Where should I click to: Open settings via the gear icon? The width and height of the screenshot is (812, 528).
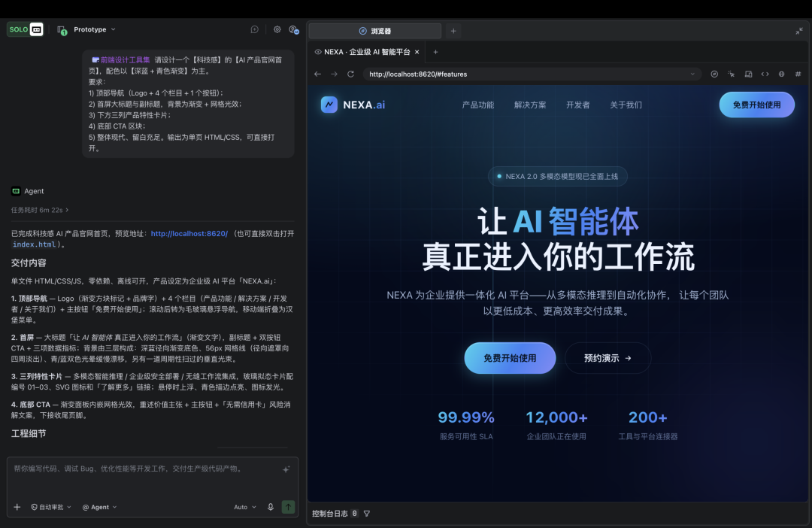click(x=277, y=29)
